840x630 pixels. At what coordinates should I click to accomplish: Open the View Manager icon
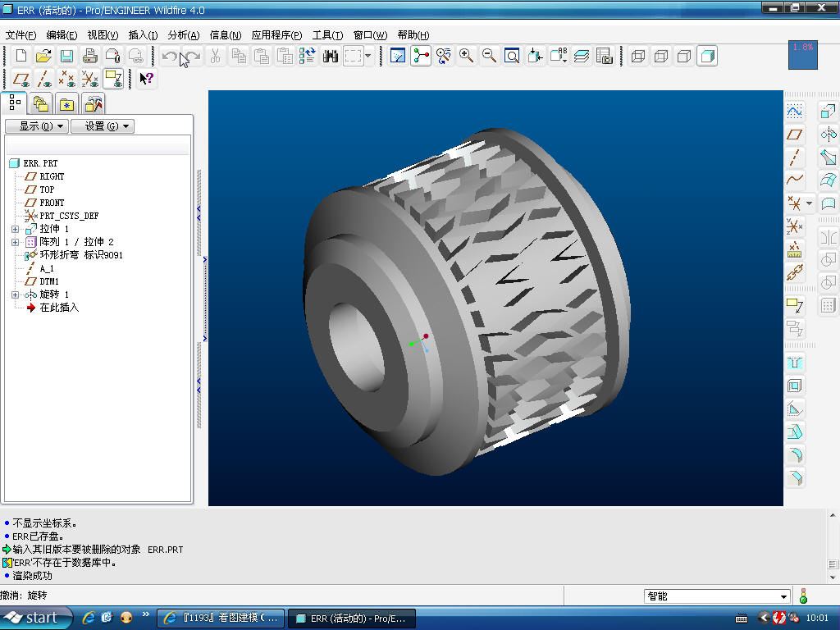point(605,56)
